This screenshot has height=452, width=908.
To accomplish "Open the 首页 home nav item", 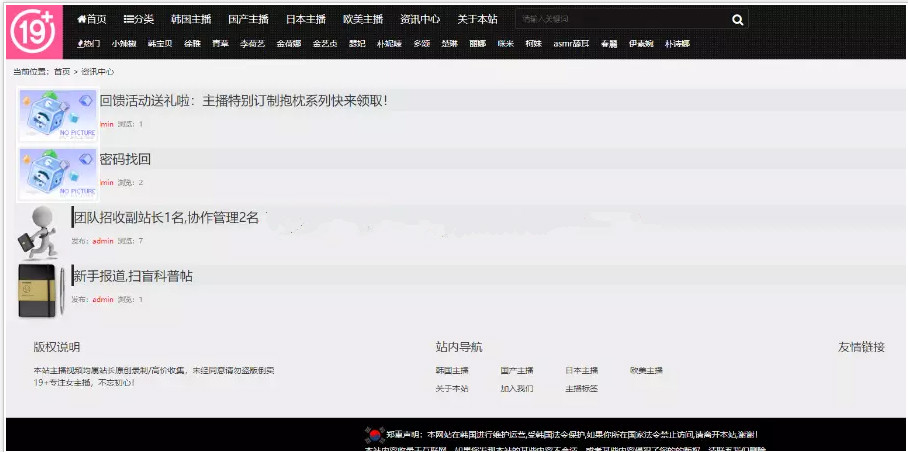I will [92, 19].
